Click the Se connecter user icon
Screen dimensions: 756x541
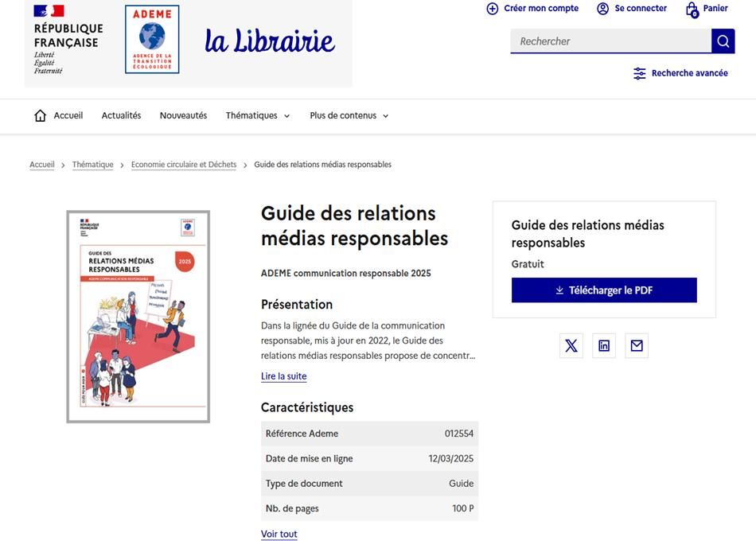(602, 9)
